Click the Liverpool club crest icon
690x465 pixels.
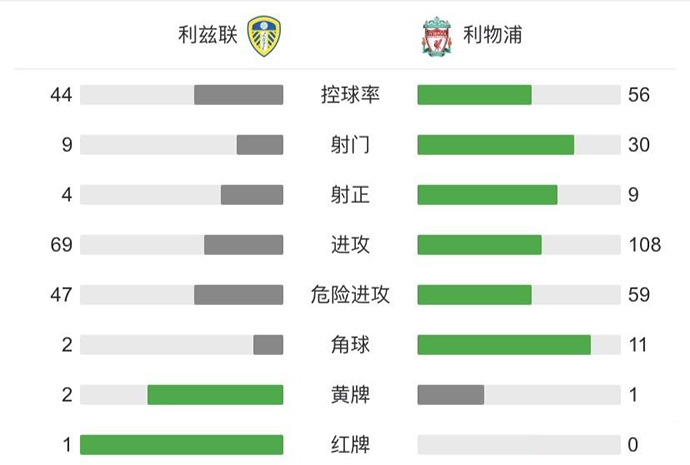point(436,36)
